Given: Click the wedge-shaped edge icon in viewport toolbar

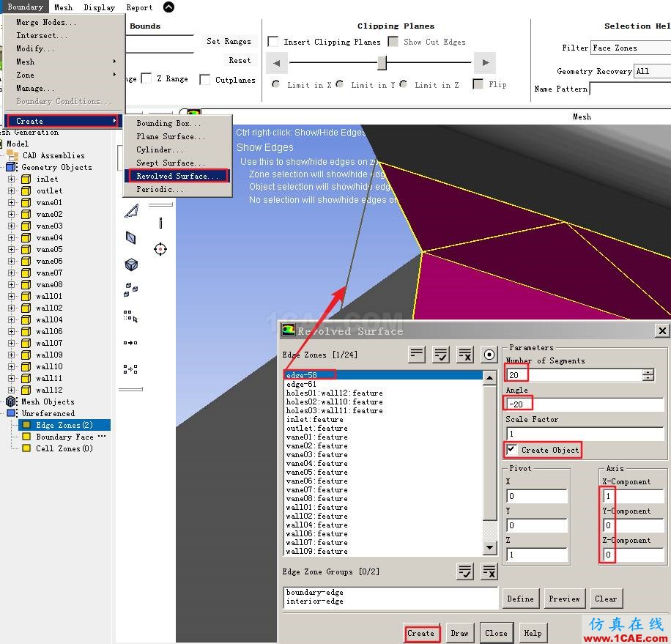Looking at the screenshot, I should point(131,211).
